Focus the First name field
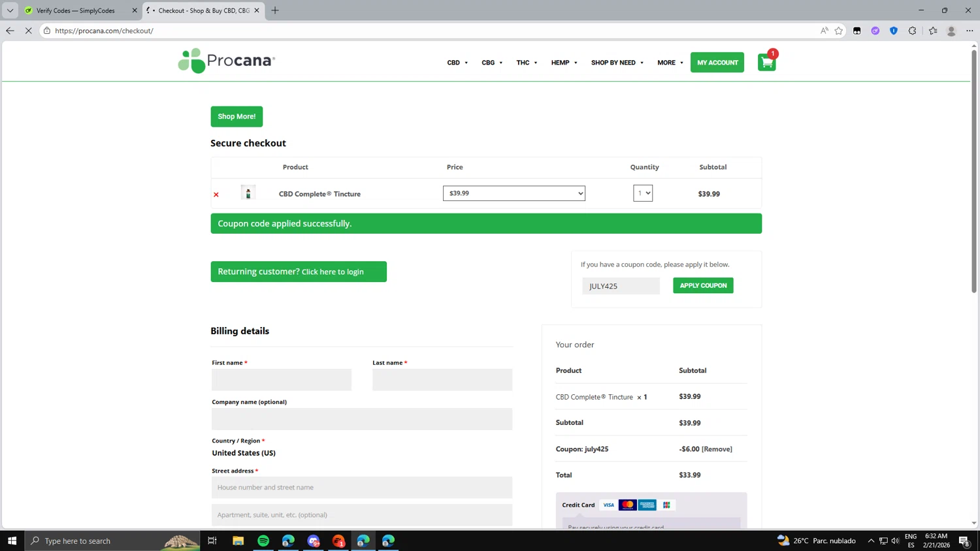 click(282, 380)
